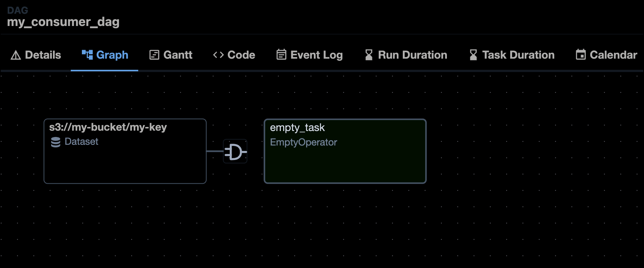Image resolution: width=644 pixels, height=268 pixels.
Task: Click the Gantt chart icon
Action: tap(154, 55)
